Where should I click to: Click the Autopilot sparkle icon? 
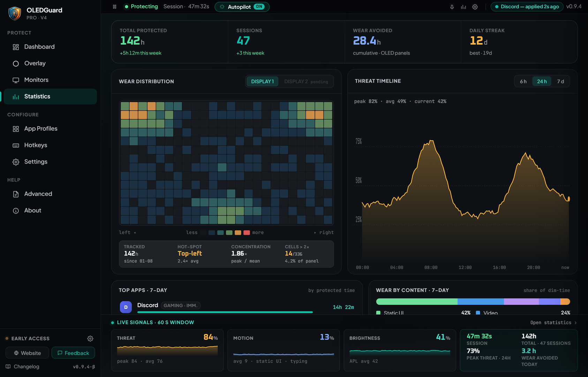(222, 7)
